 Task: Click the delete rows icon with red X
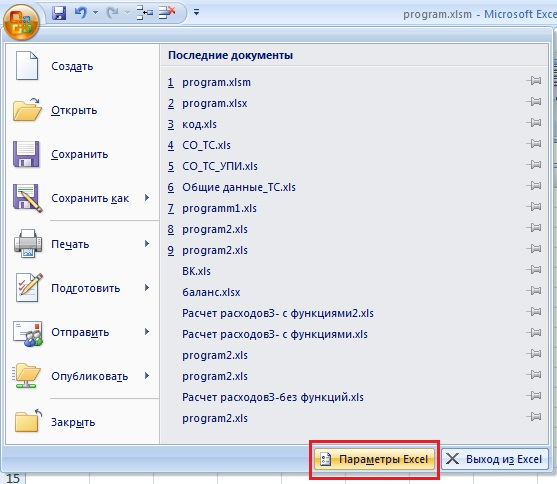click(167, 13)
